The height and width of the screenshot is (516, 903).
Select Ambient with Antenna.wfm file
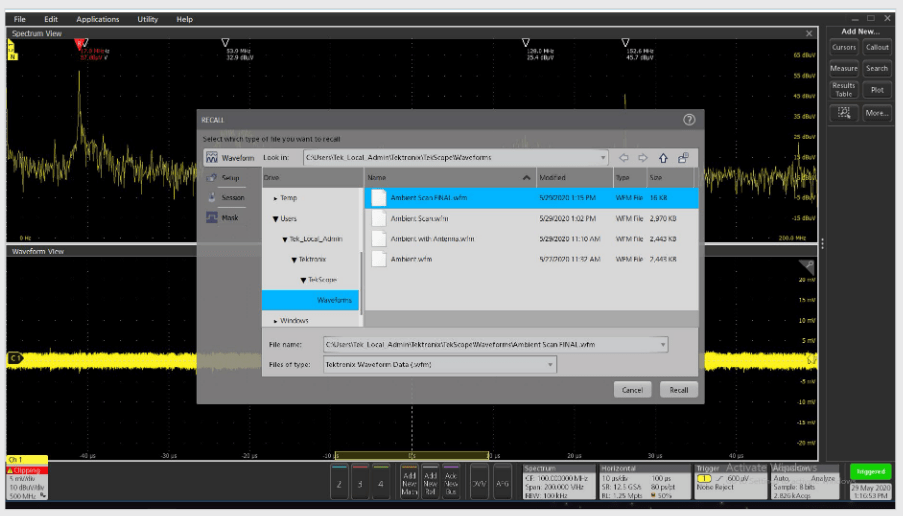tap(432, 239)
